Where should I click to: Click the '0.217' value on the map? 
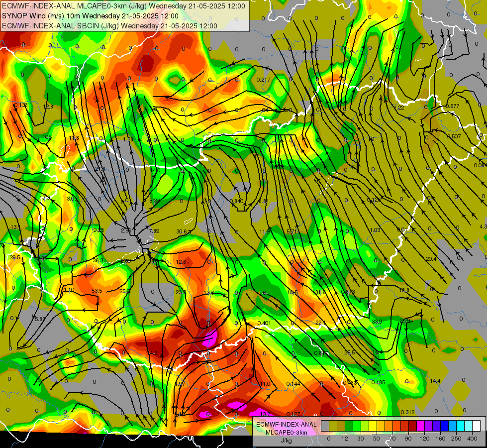pos(263,80)
